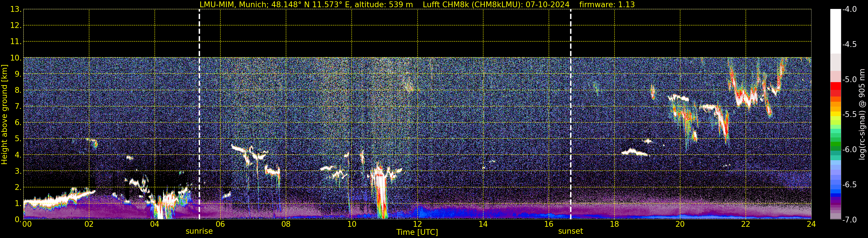Click the 00 UTC time axis tick label
868x238 pixels.
click(x=27, y=224)
